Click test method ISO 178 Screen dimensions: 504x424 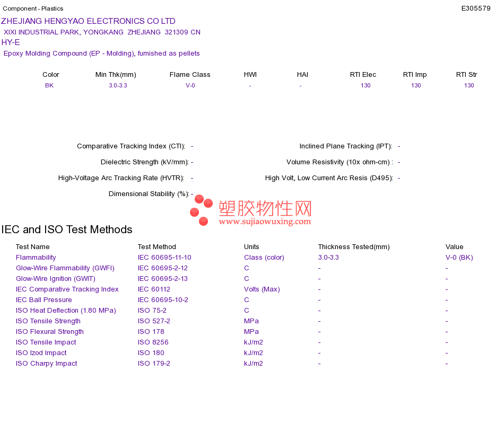(x=151, y=332)
